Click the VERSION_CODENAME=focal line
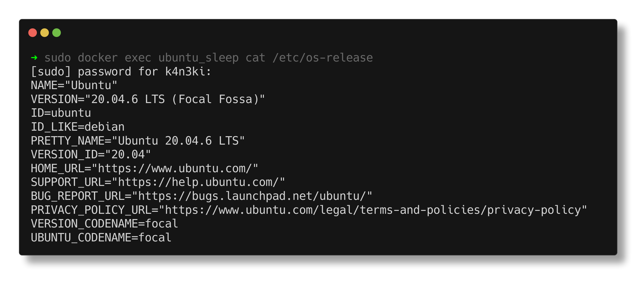Viewport: 644px width, 282px height. pyautogui.click(x=104, y=224)
